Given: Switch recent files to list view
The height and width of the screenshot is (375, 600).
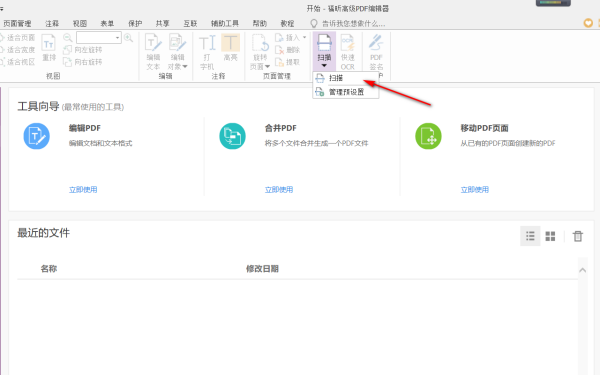Looking at the screenshot, I should click(530, 236).
